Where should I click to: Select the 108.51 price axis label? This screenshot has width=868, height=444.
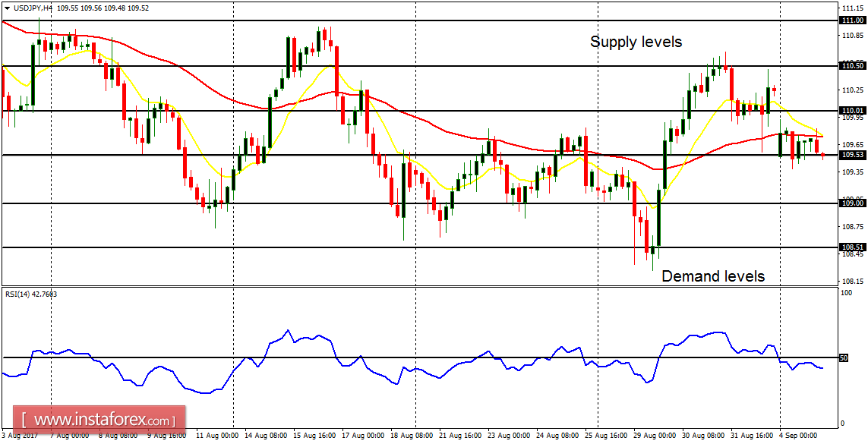coord(851,245)
